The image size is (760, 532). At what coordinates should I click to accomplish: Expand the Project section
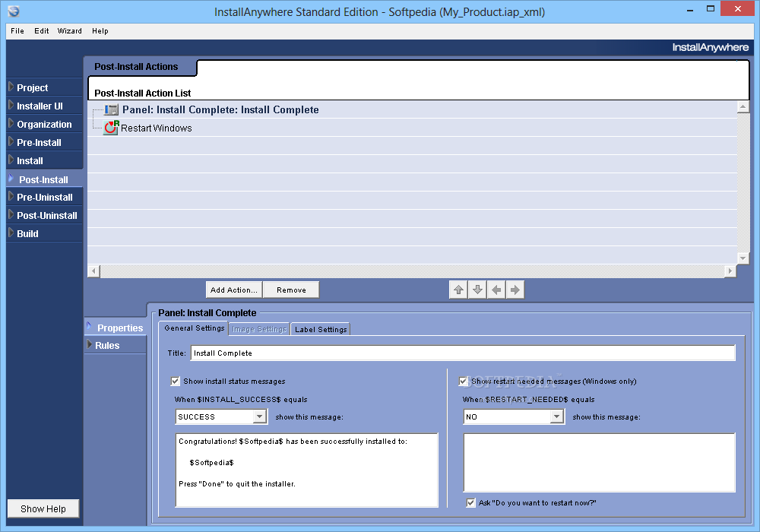point(44,87)
